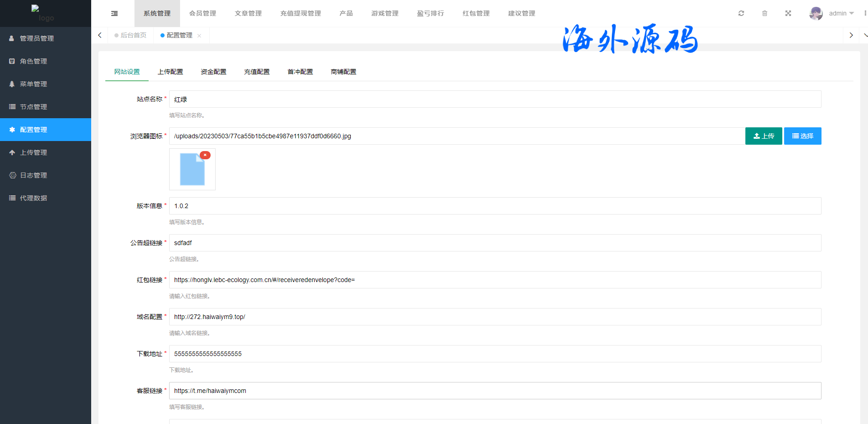Open 管理员管理 in the sidebar

36,38
